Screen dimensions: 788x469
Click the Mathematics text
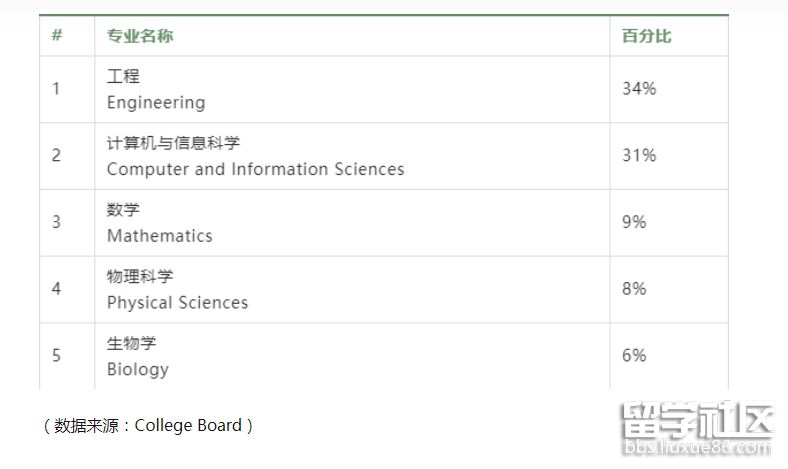(x=160, y=236)
